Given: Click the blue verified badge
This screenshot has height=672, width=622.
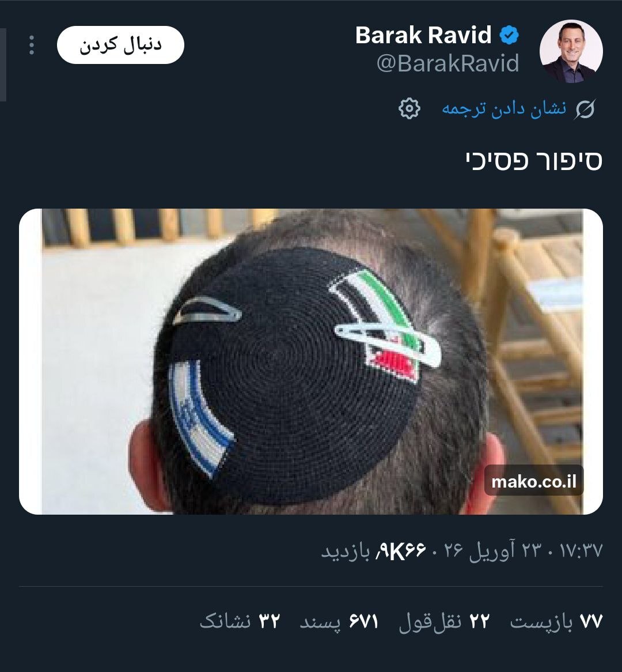Looking at the screenshot, I should pos(509,35).
